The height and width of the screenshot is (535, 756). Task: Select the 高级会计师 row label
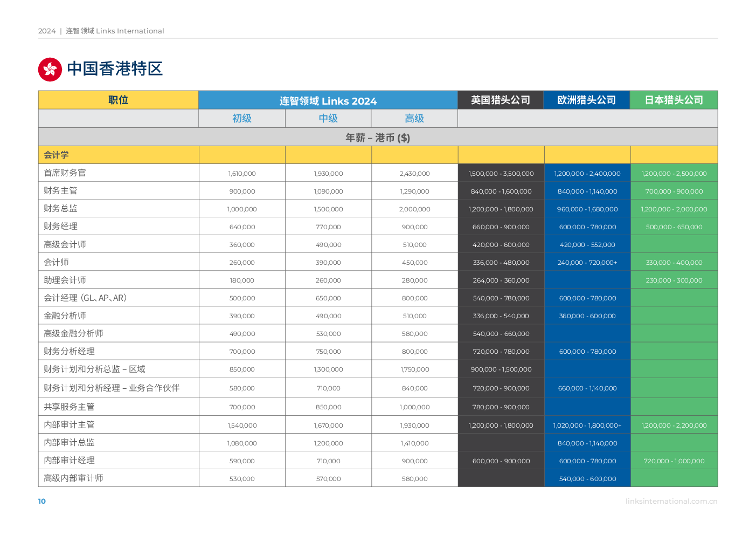pos(65,244)
